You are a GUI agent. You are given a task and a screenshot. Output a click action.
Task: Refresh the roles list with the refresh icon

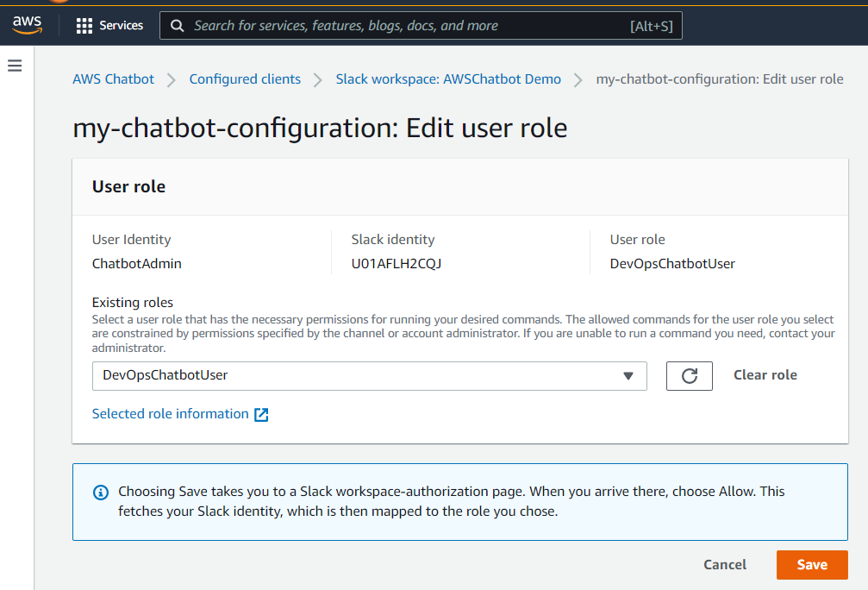689,375
